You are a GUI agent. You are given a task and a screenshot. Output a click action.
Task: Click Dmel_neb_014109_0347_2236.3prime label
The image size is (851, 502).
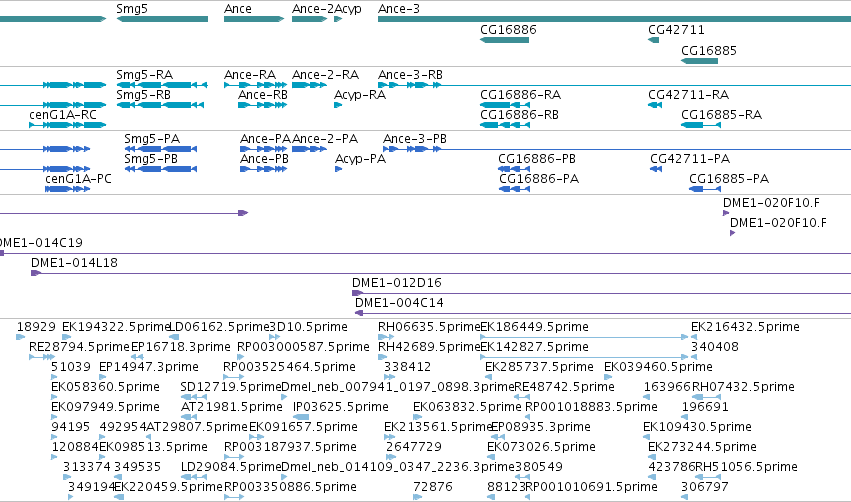[398, 467]
